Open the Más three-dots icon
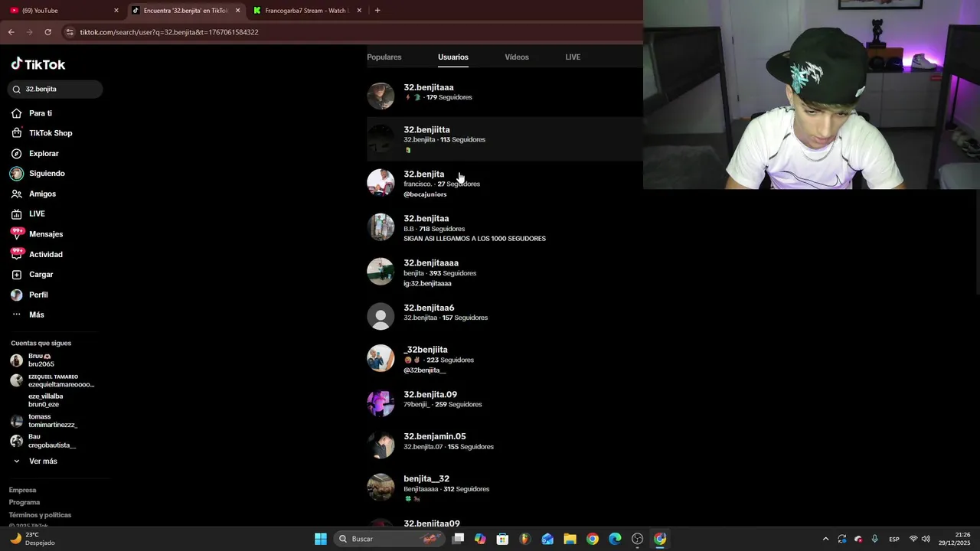 click(x=16, y=315)
